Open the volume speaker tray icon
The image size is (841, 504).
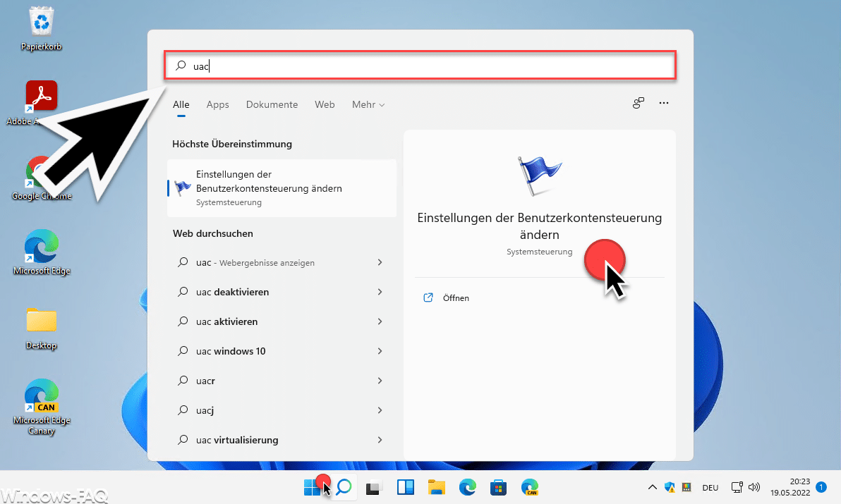tap(754, 487)
